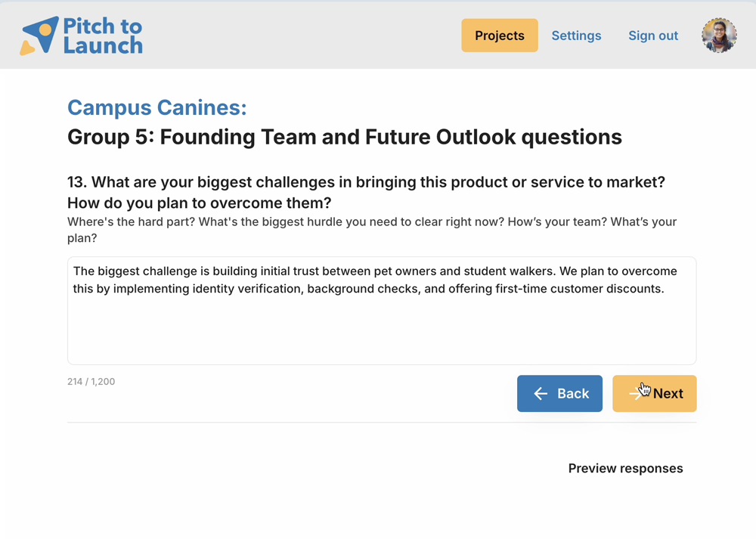Click the question 13 challenges heading text
The height and width of the screenshot is (539, 756).
366,183
